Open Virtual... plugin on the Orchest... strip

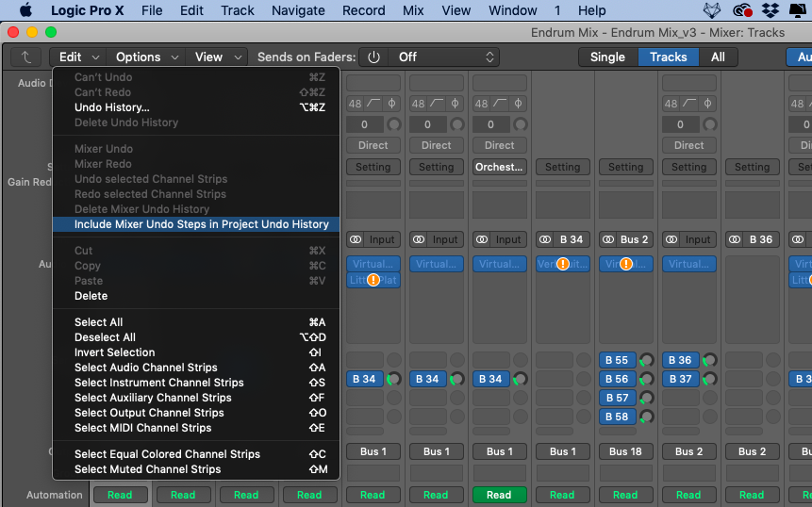[500, 264]
